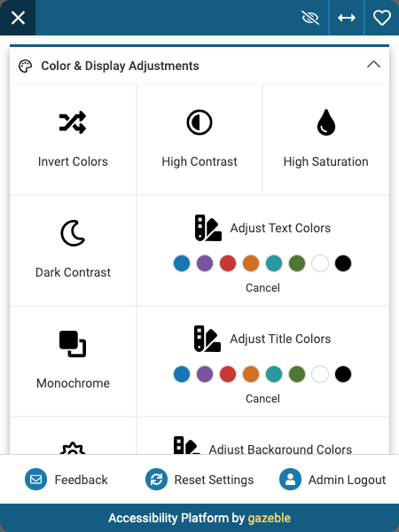
Task: Turn on High Saturation
Action: pos(326,139)
